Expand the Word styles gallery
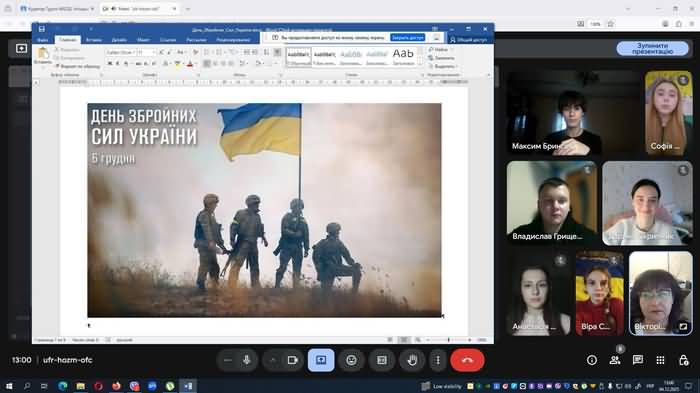 [x=420, y=64]
